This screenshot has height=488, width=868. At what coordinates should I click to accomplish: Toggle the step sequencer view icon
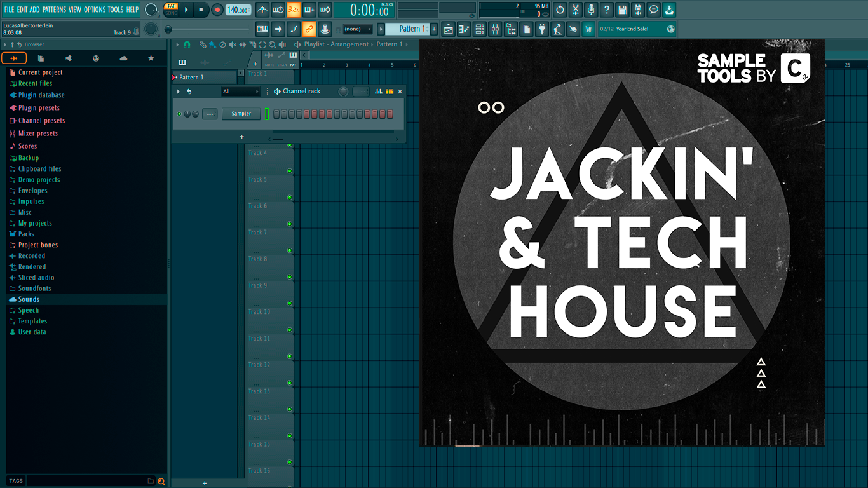click(390, 91)
